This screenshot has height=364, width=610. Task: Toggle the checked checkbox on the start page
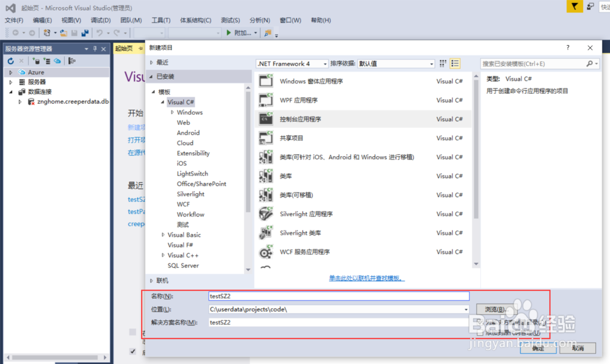pos(132,351)
